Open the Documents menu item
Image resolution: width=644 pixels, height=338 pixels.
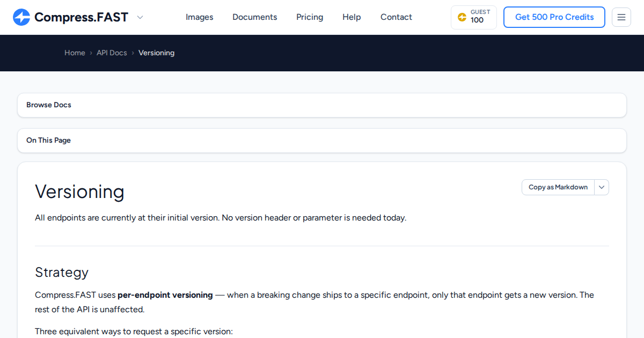[x=255, y=17]
